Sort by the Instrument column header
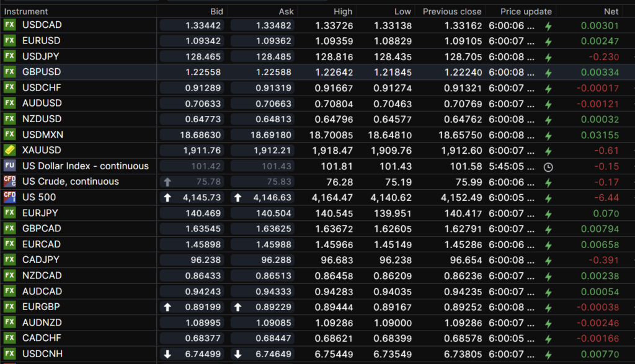 (26, 11)
